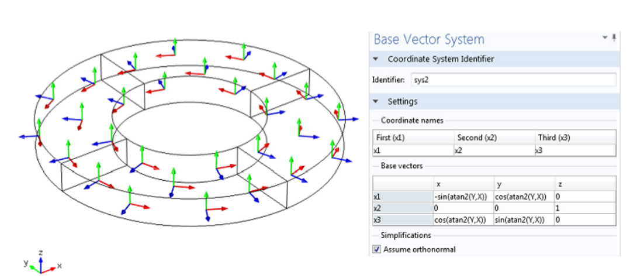Uncheck Assume orthonormal checkbox
This screenshot has width=644, height=278.
[376, 249]
